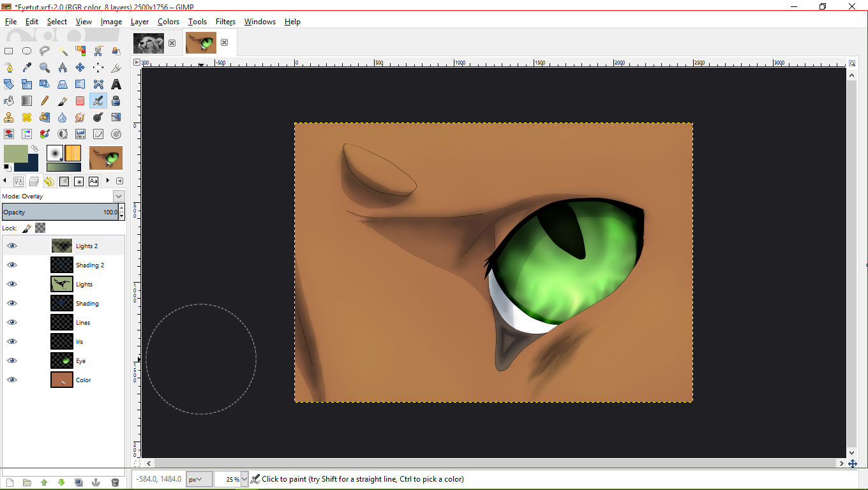This screenshot has width=868, height=490.
Task: Select the Blur/Sharpen droplet tool
Action: [63, 117]
